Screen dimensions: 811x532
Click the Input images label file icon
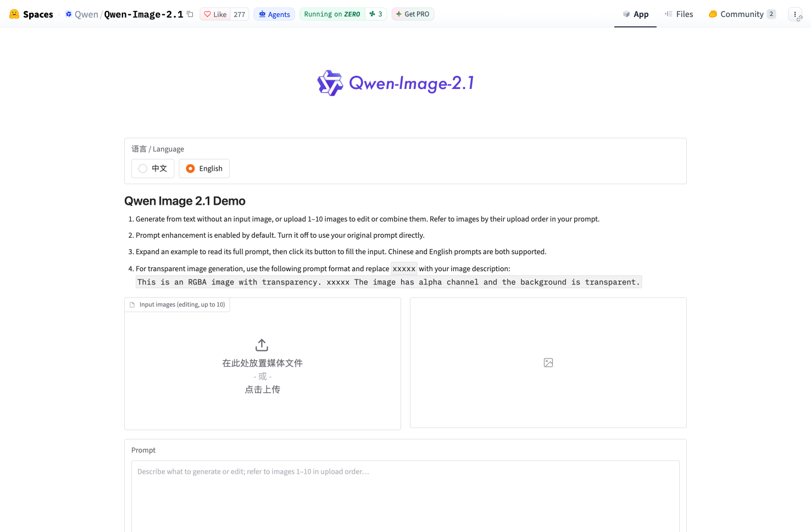click(x=132, y=305)
